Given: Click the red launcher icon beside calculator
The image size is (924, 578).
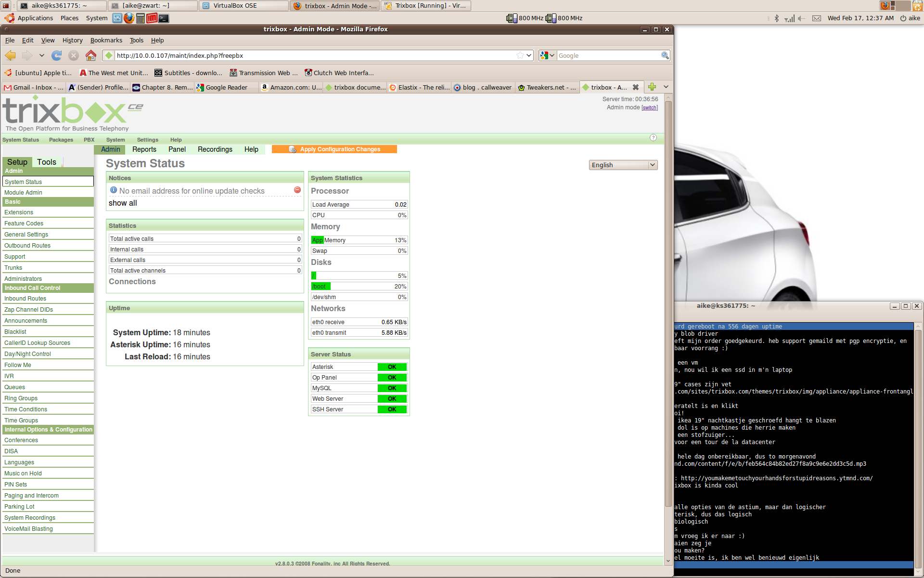Looking at the screenshot, I should [x=152, y=18].
